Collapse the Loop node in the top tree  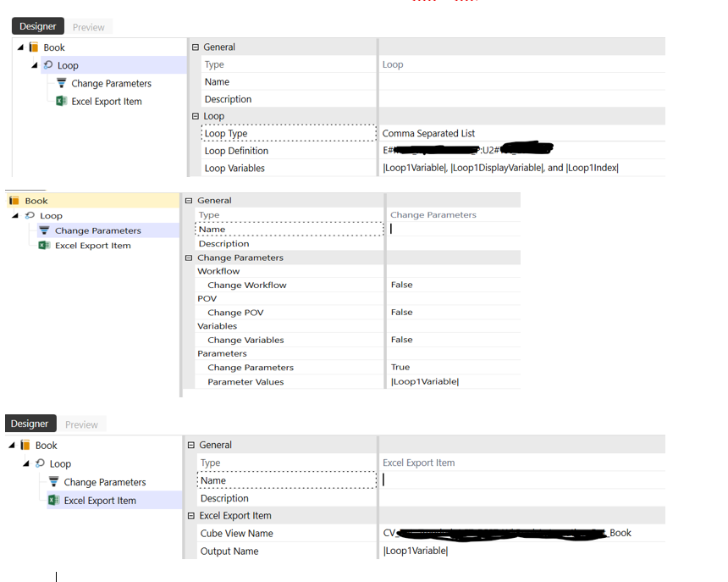coord(32,65)
